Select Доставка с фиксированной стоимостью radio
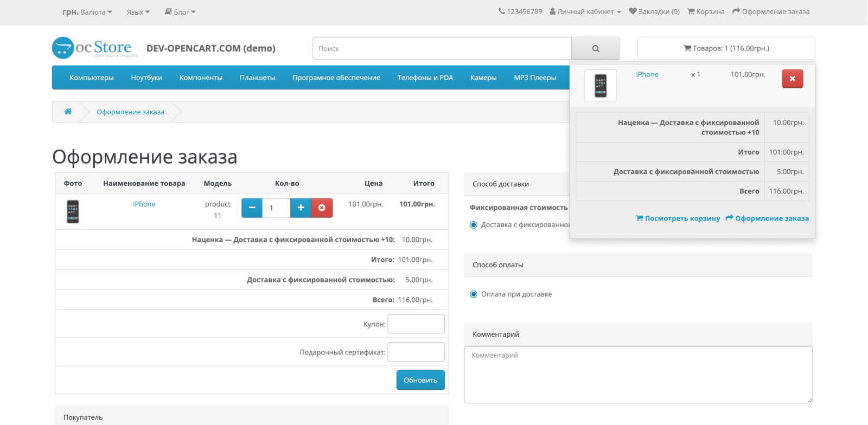This screenshot has height=425, width=868. pos(474,225)
